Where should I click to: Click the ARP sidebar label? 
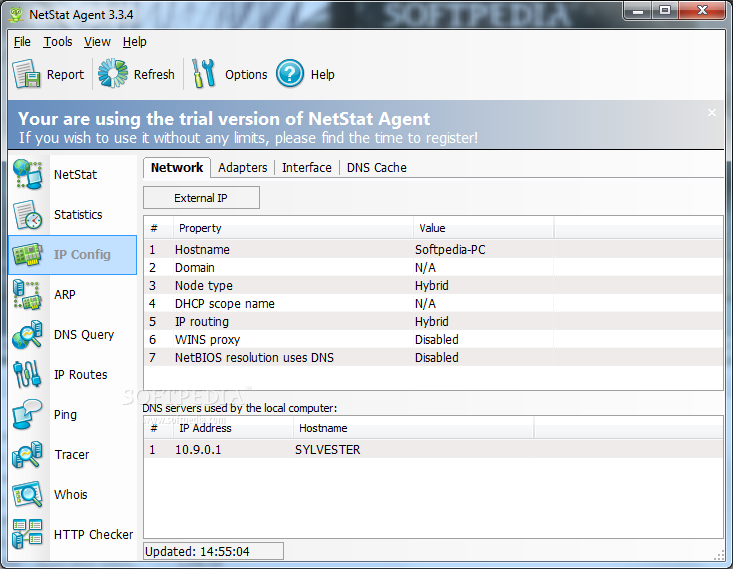tap(65, 295)
